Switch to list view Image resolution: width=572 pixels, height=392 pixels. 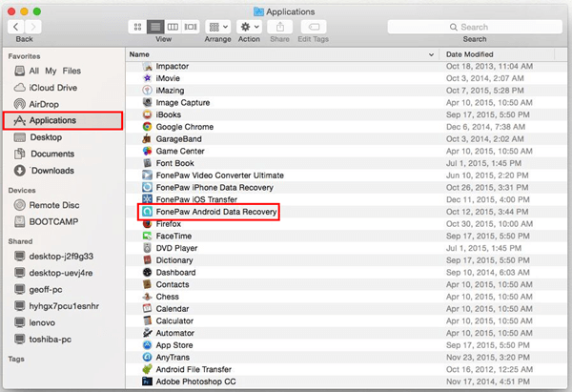tap(155, 27)
